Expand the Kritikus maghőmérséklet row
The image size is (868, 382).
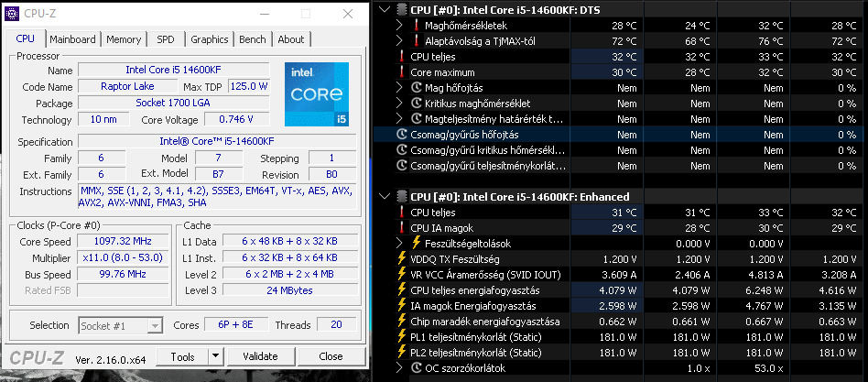click(x=400, y=104)
